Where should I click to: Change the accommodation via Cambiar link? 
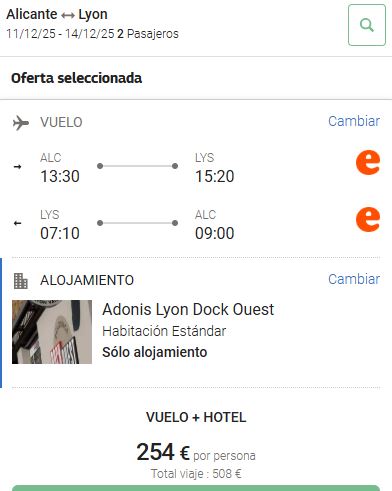click(354, 279)
